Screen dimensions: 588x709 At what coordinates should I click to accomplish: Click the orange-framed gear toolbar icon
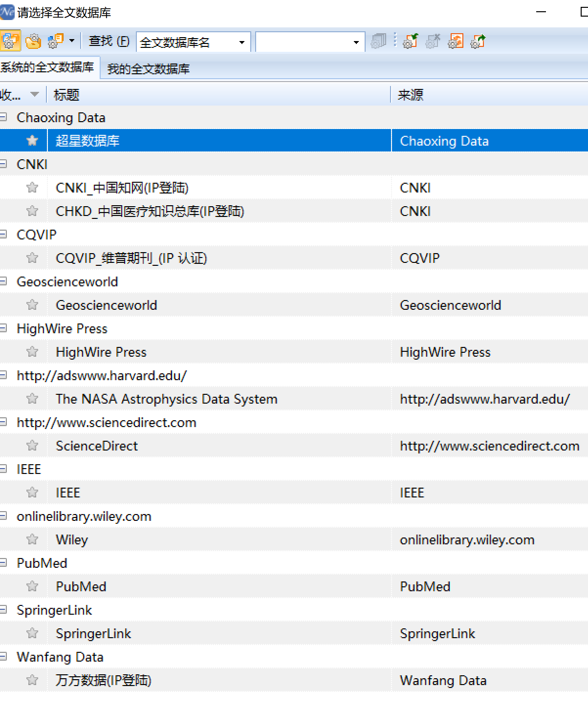click(x=456, y=42)
